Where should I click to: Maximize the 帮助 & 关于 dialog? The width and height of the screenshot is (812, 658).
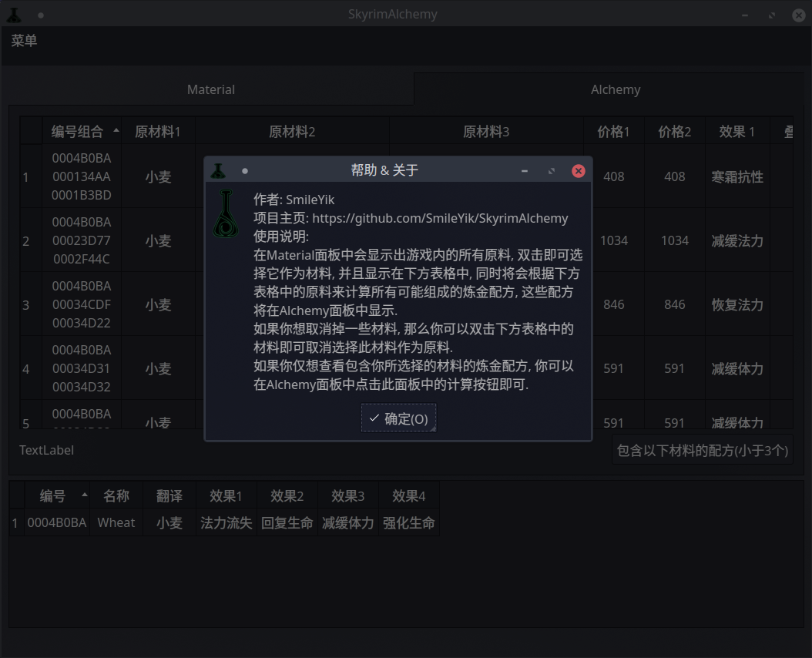552,171
